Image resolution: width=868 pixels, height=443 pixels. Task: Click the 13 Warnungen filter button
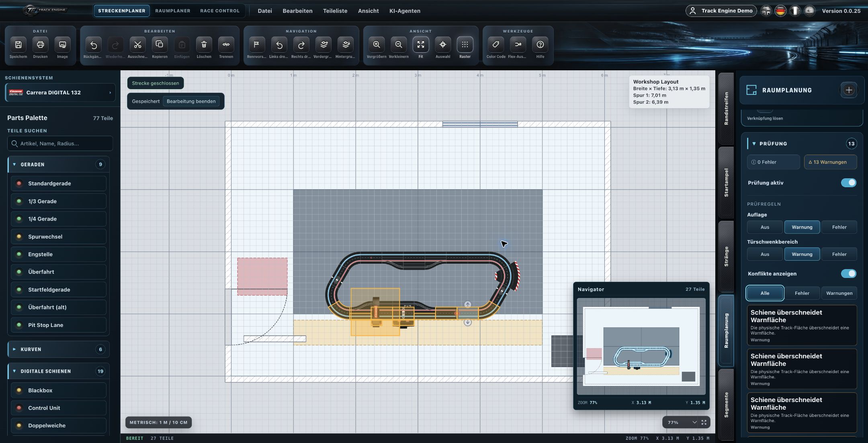click(x=830, y=162)
